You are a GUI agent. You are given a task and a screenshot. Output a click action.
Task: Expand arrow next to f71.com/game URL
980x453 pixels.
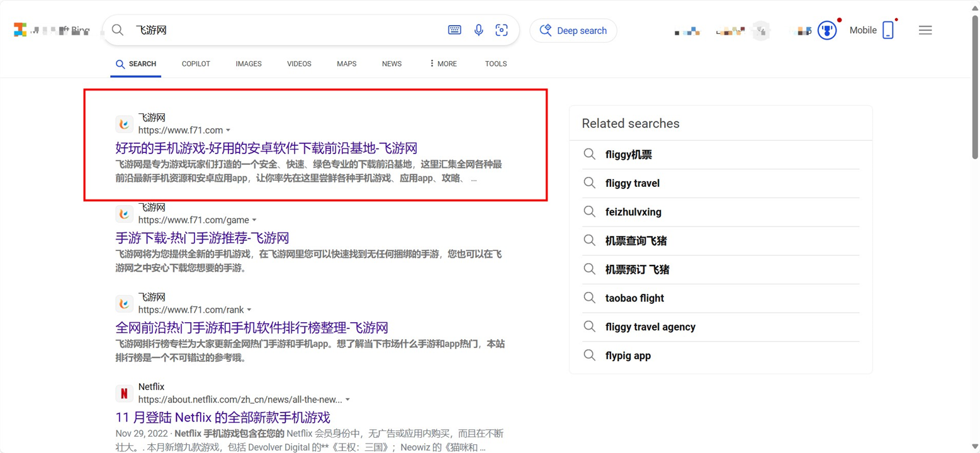click(x=254, y=221)
